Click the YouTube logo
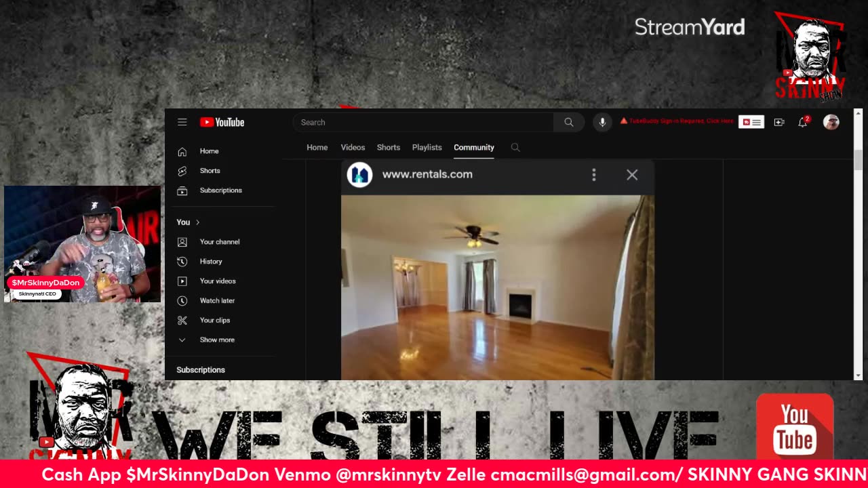The width and height of the screenshot is (868, 488). (222, 122)
